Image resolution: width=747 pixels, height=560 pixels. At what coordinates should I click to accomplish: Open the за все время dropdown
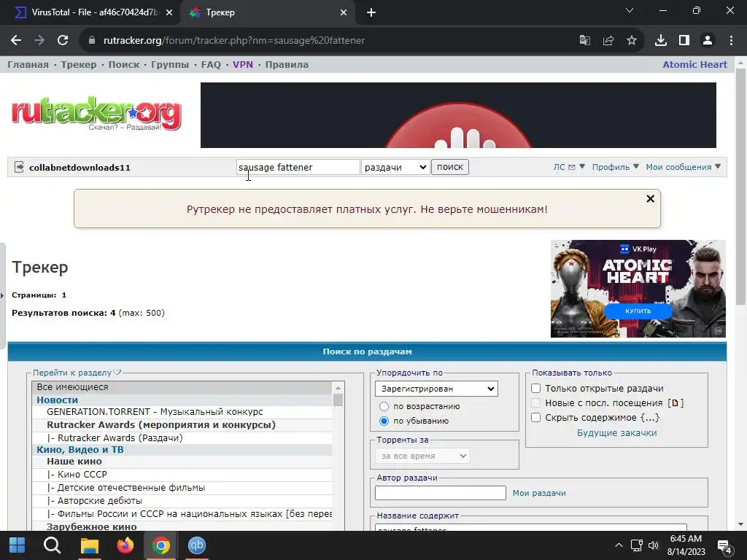coord(422,456)
